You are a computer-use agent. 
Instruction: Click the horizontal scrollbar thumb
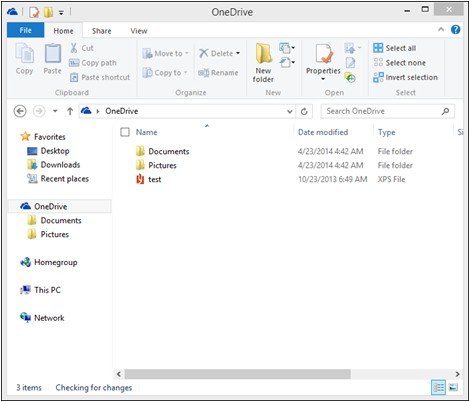coord(238,374)
